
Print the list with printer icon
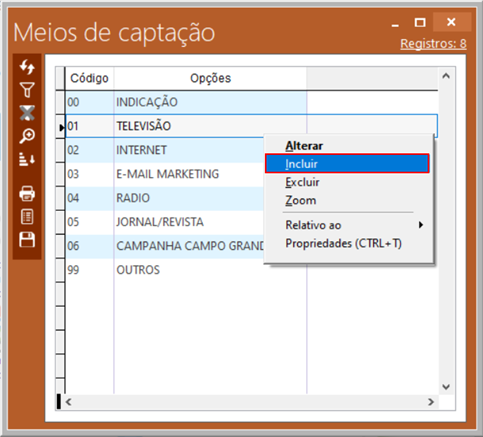[27, 194]
